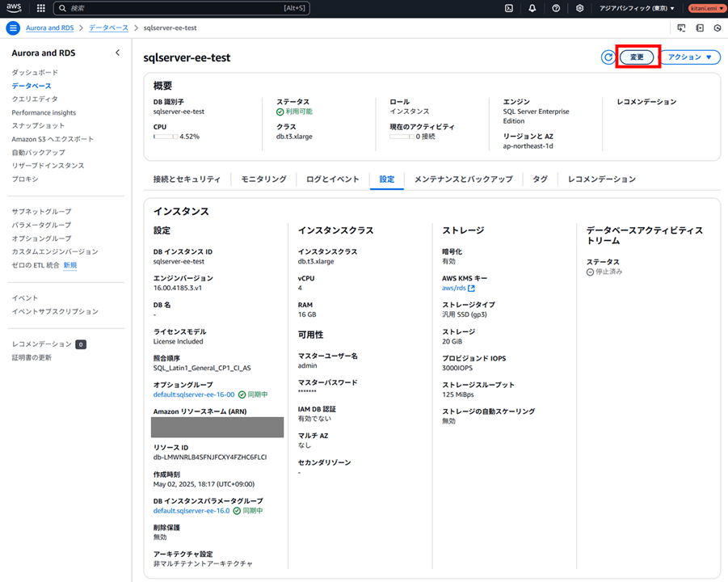Open イベントサブスクリプション in sidebar
The height and width of the screenshot is (582, 728).
click(55, 311)
